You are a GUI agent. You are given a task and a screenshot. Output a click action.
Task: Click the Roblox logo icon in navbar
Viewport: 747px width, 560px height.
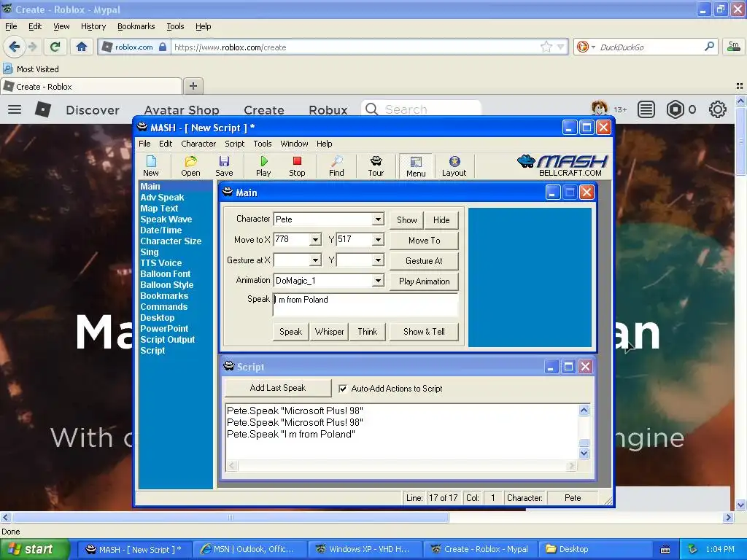[43, 109]
